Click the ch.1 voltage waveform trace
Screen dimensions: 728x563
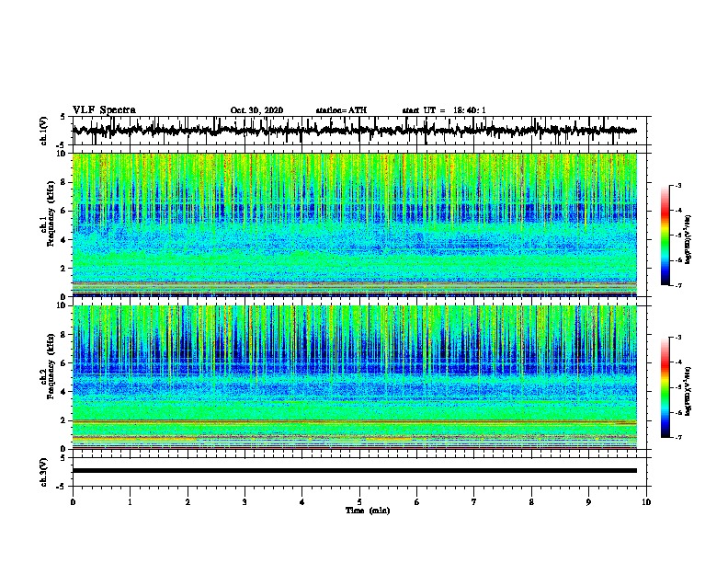pyautogui.click(x=354, y=131)
